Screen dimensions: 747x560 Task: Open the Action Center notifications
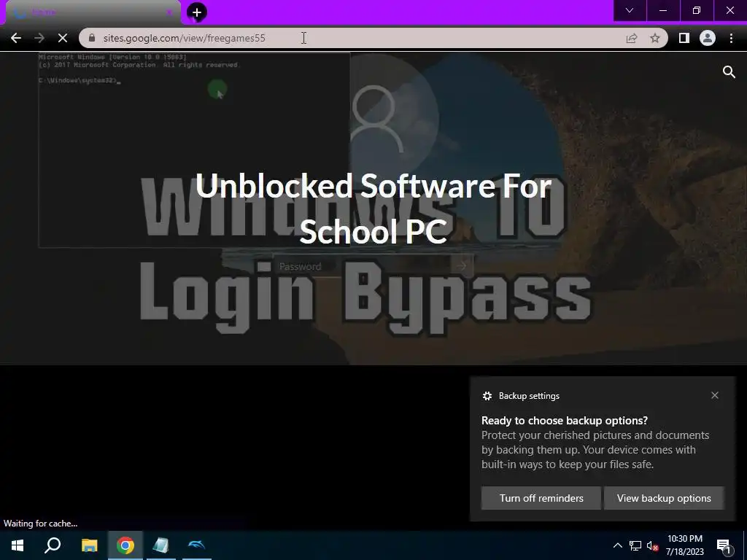point(724,546)
